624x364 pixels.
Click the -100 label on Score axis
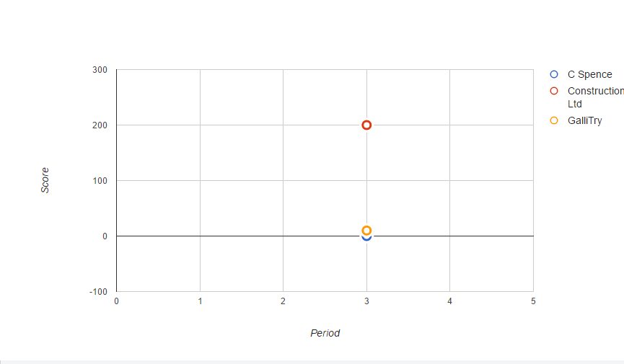98,292
